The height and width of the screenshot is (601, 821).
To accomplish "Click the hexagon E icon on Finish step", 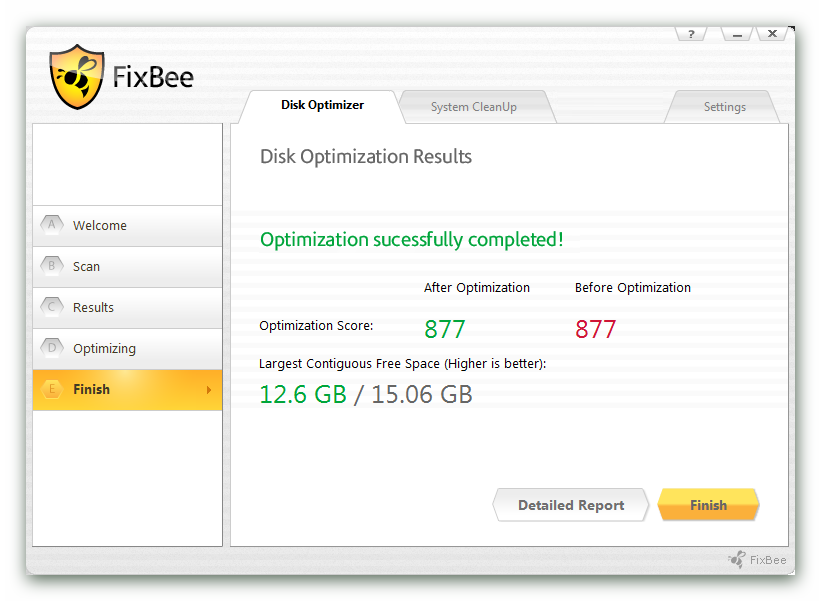I will click(51, 389).
